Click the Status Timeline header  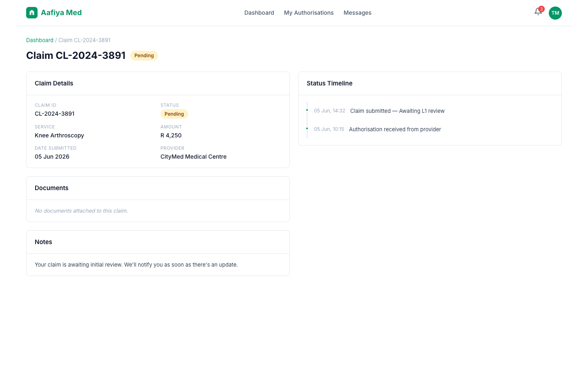pyautogui.click(x=430, y=83)
